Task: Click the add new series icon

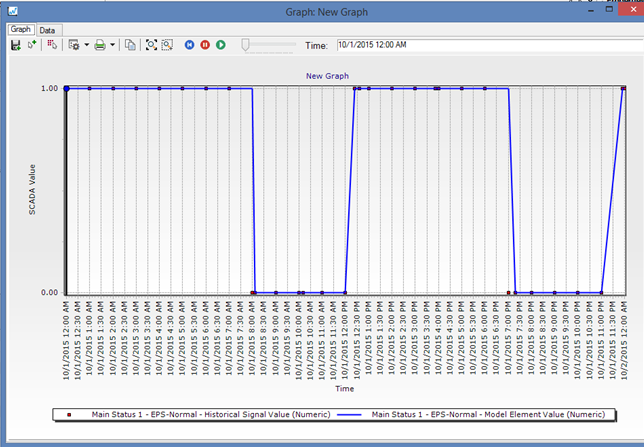Action: click(x=32, y=45)
